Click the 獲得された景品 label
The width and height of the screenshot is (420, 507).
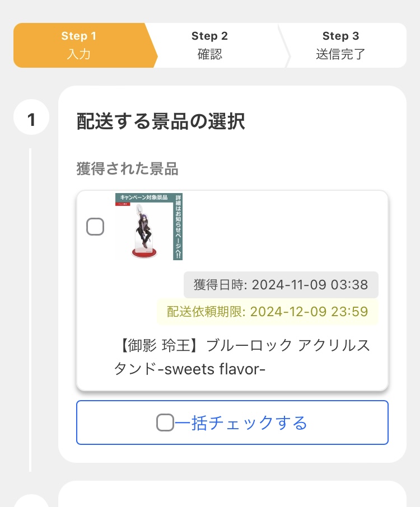pyautogui.click(x=127, y=168)
